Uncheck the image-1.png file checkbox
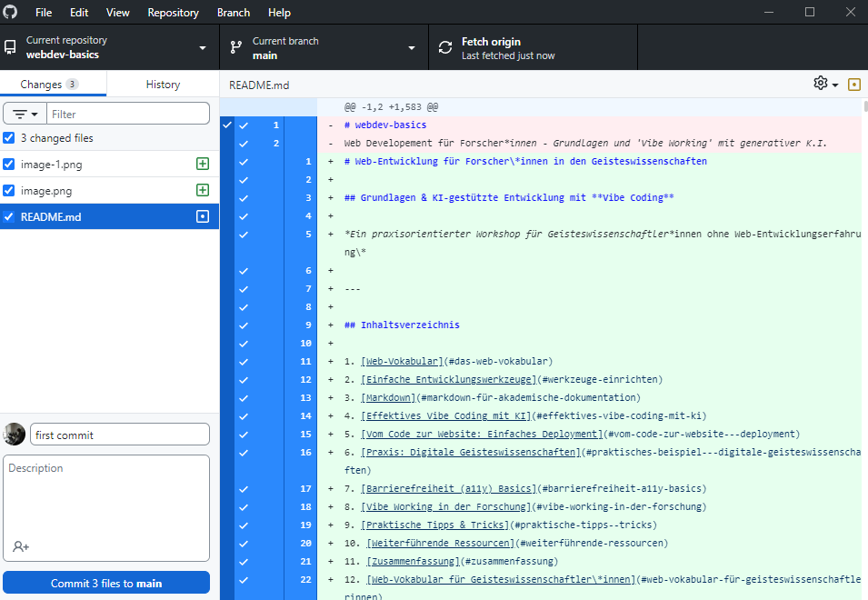 tap(9, 165)
